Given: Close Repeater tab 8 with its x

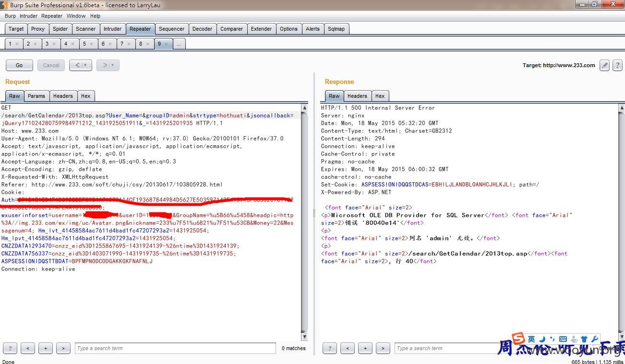Looking at the screenshot, I should point(147,44).
